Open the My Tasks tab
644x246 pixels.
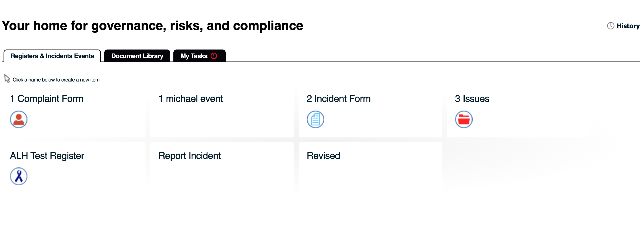click(194, 56)
